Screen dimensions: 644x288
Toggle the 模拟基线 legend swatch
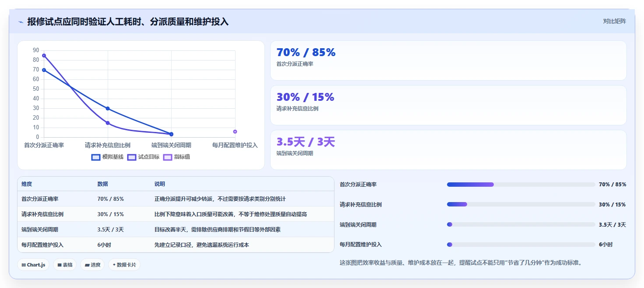[x=96, y=157]
